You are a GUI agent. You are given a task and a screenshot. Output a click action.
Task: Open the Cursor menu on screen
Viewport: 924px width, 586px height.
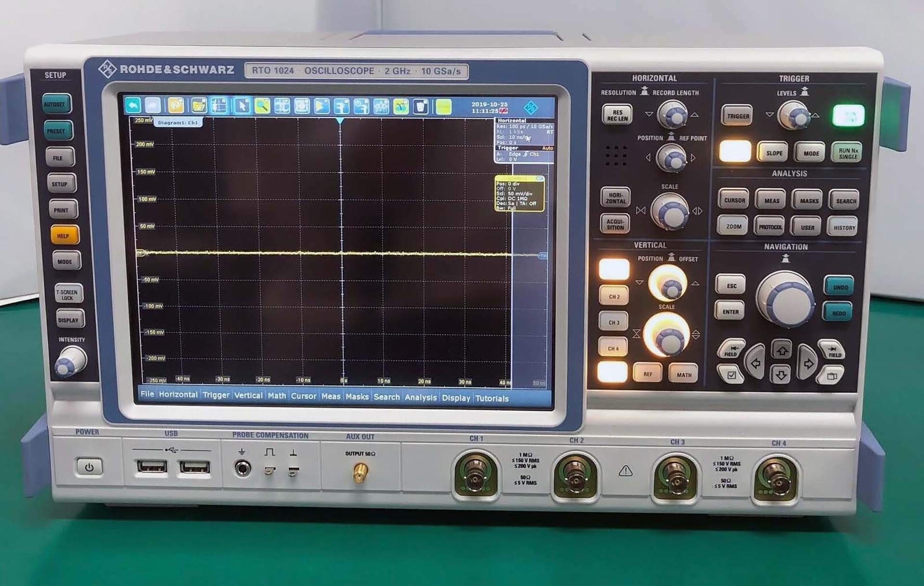pos(304,396)
